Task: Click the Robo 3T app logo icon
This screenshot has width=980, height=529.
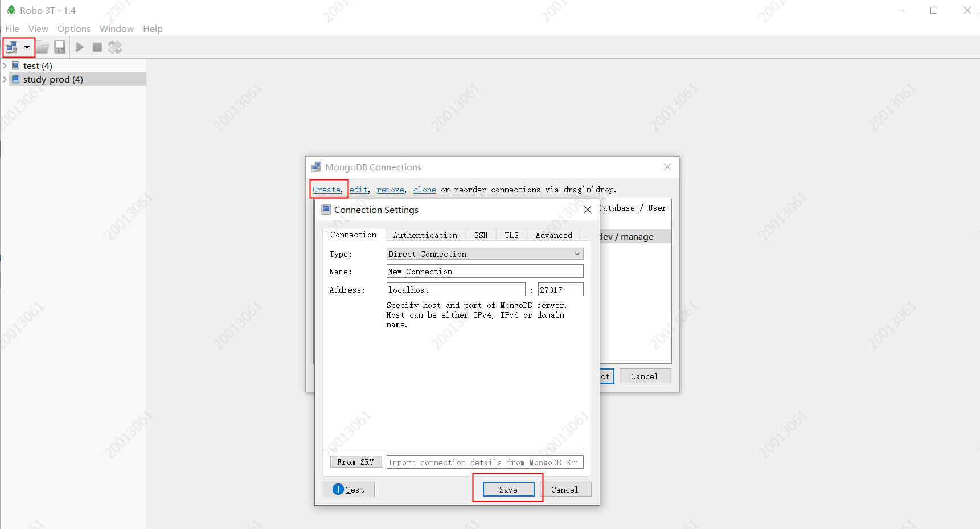Action: 11,10
